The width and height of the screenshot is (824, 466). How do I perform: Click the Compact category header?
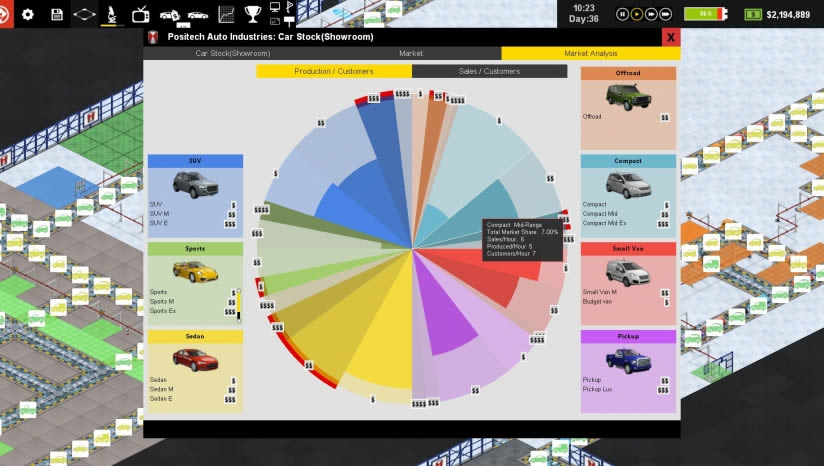coord(628,161)
